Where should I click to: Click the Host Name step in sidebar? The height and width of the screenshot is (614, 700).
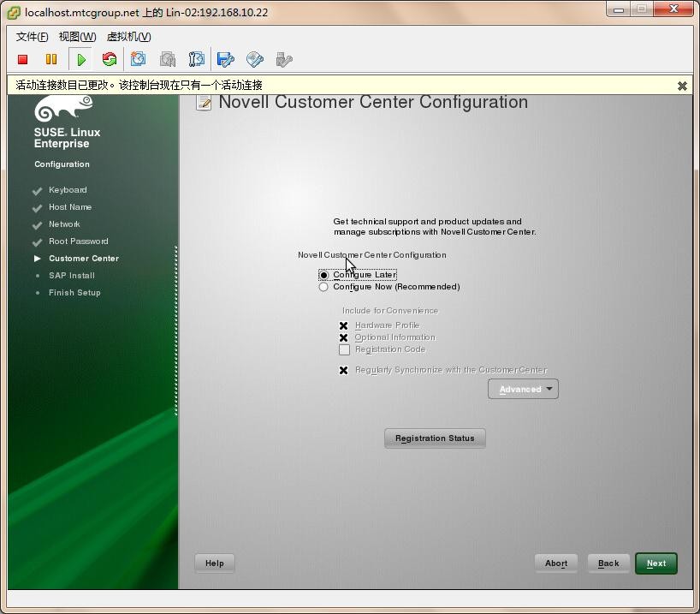70,207
